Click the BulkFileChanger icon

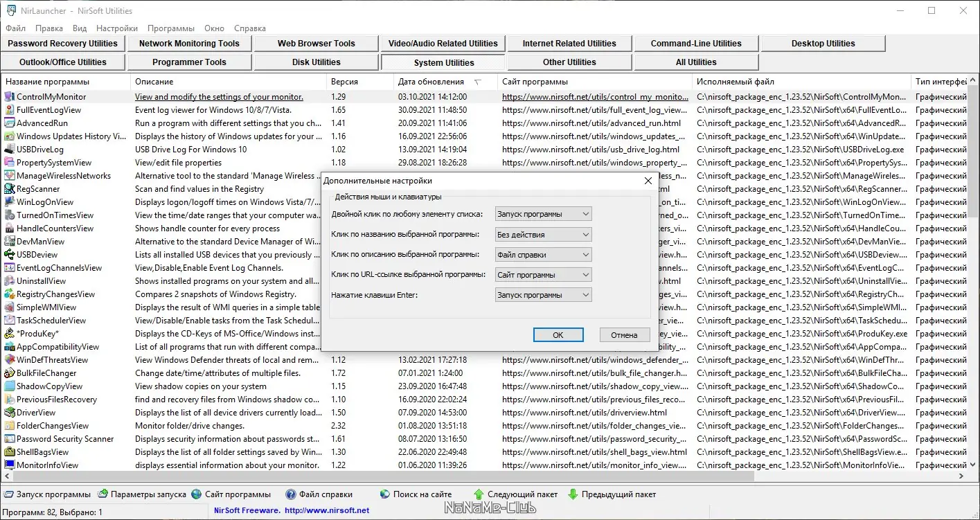click(x=9, y=373)
